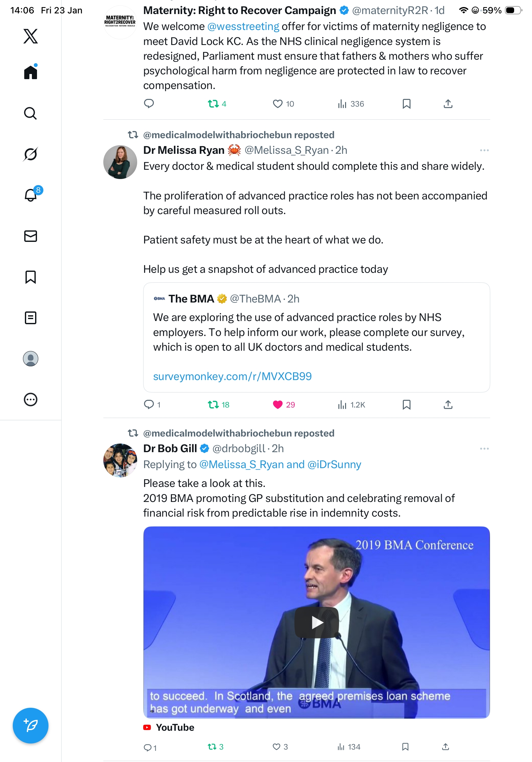Open more options on Melissa Ryan's post

click(484, 150)
